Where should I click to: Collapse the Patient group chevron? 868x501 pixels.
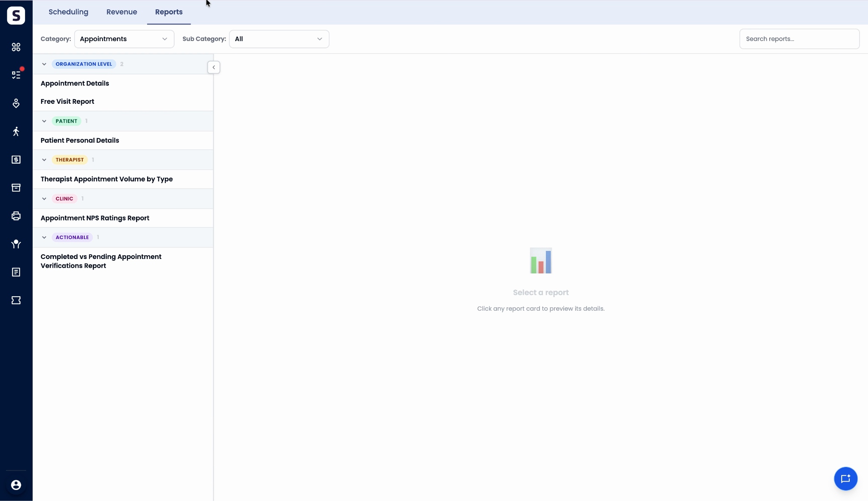point(44,121)
